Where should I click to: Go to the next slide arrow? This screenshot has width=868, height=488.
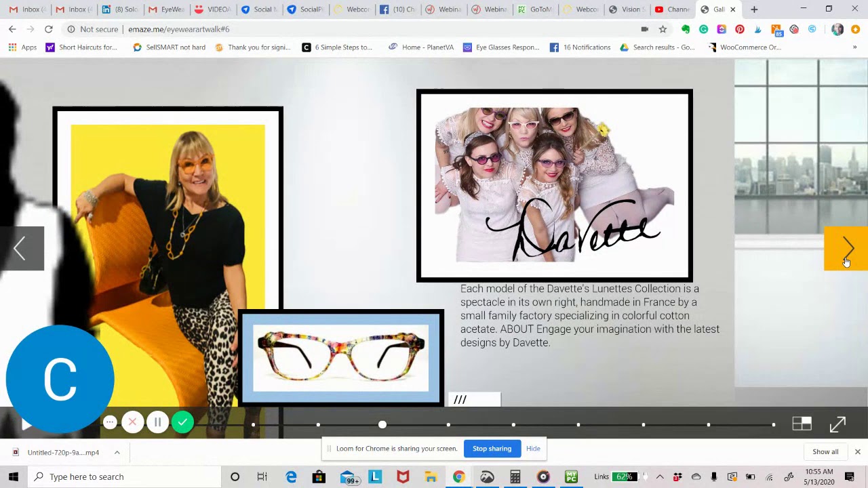pos(846,249)
